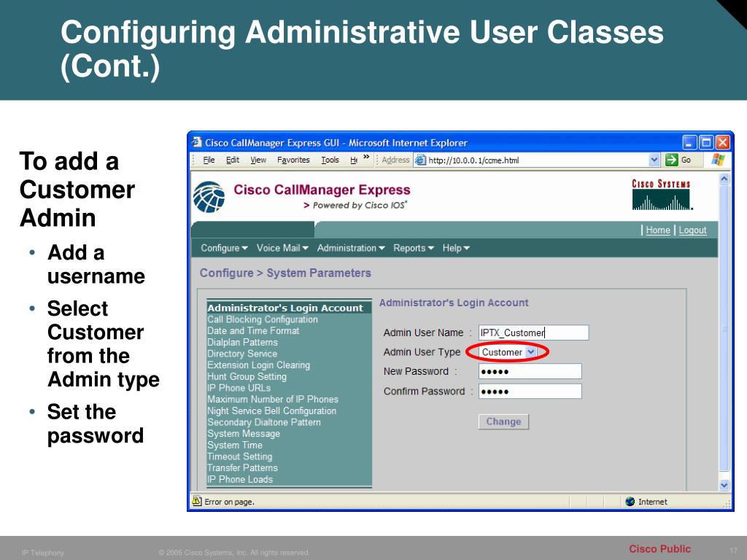Click the Cisco Systems logo
This screenshot has height=560, width=747.
click(661, 194)
